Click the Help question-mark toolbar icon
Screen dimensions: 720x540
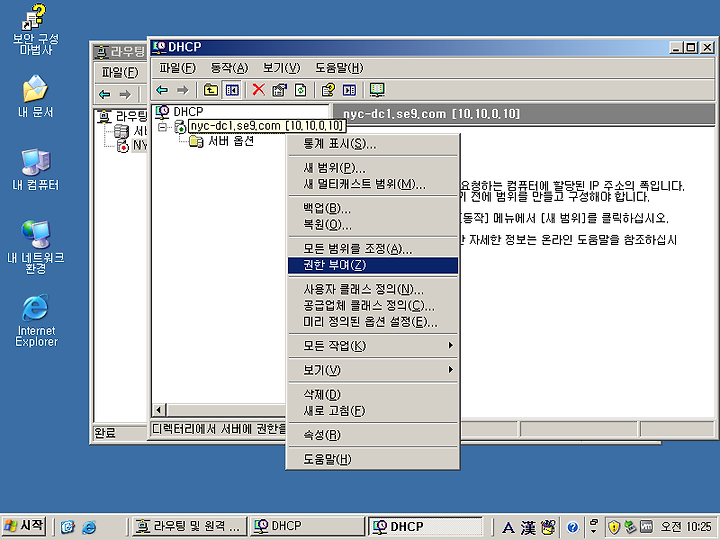[328, 90]
